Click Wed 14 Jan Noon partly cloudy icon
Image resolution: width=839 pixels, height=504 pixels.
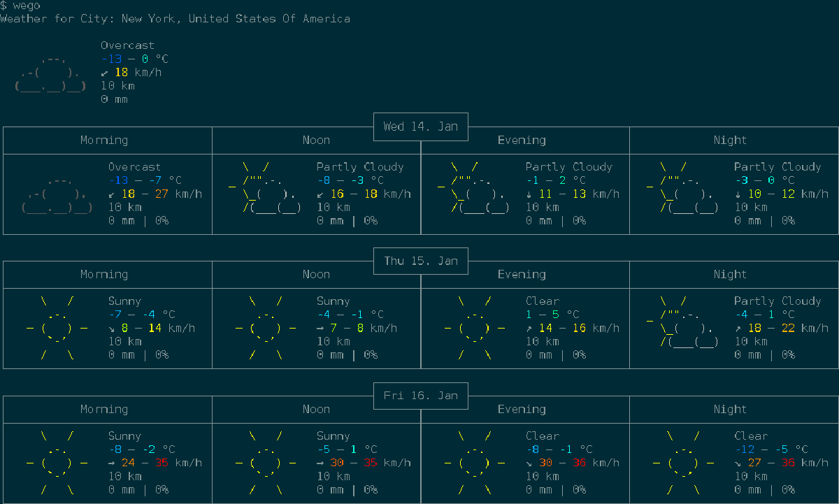point(265,187)
